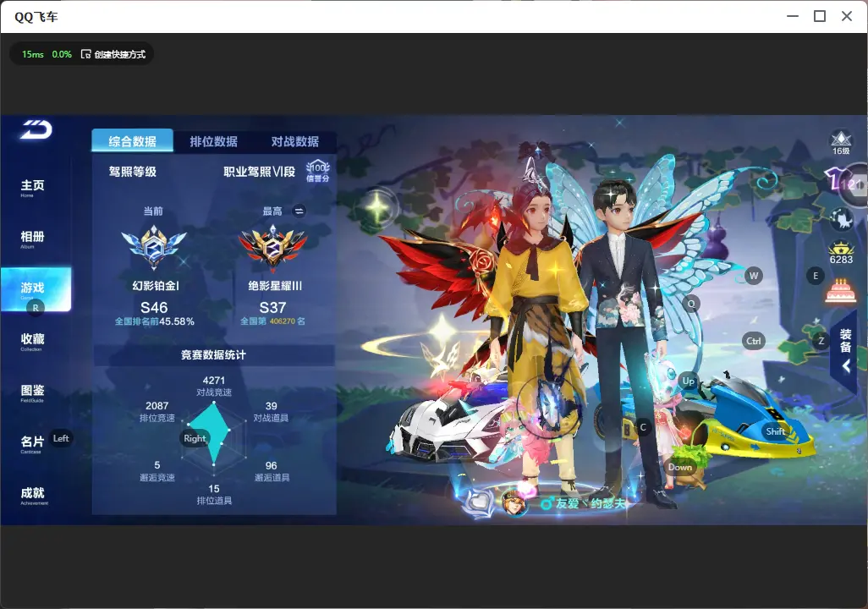Click 创建快捷方式 create shortcut button
Image resolution: width=868 pixels, height=609 pixels.
(113, 54)
